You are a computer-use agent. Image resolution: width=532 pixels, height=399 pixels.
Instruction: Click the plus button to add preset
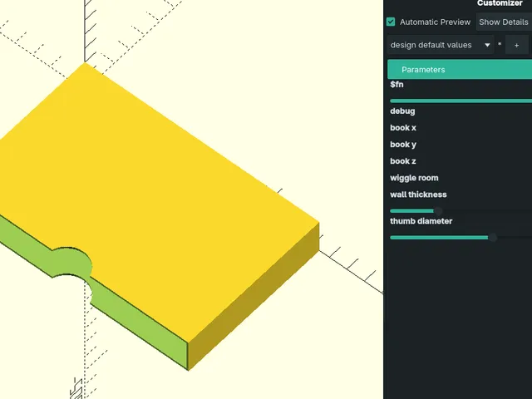tap(516, 45)
